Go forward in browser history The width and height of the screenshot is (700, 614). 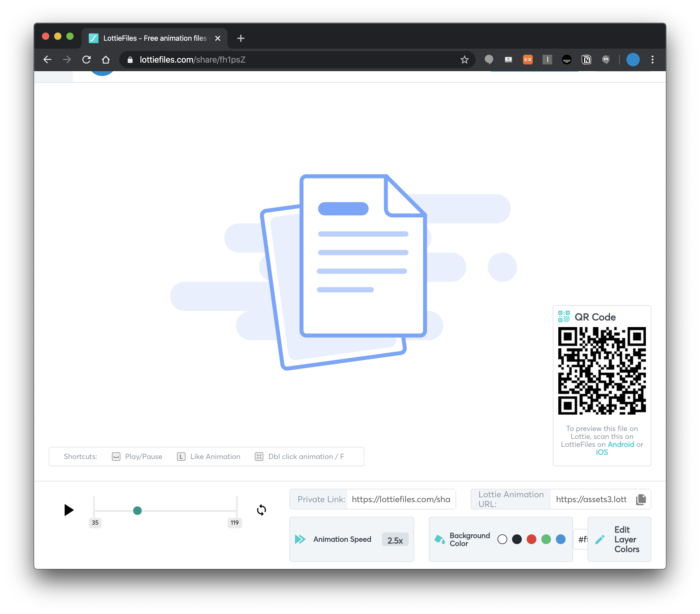(x=67, y=60)
